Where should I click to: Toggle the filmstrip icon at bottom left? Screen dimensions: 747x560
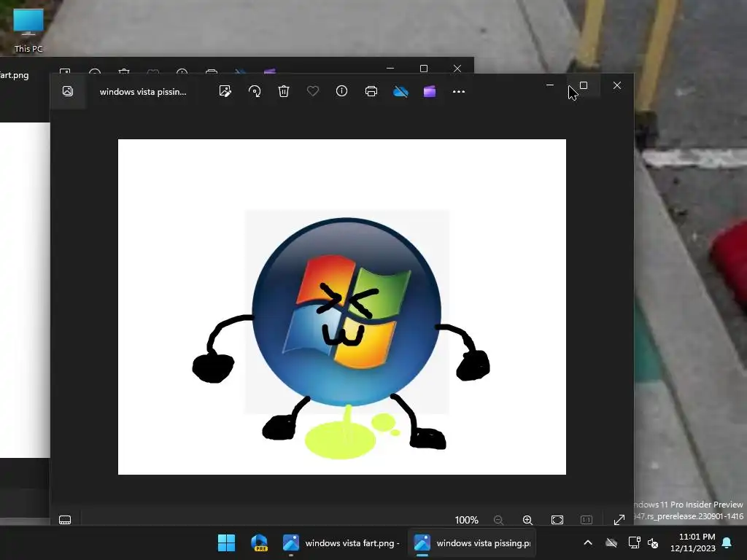65,520
